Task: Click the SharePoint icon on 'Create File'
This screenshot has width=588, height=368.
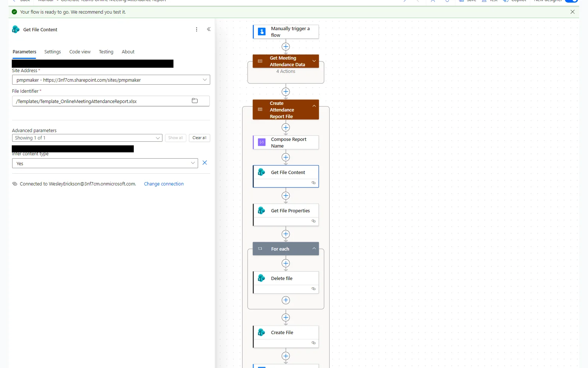Action: coord(261,332)
